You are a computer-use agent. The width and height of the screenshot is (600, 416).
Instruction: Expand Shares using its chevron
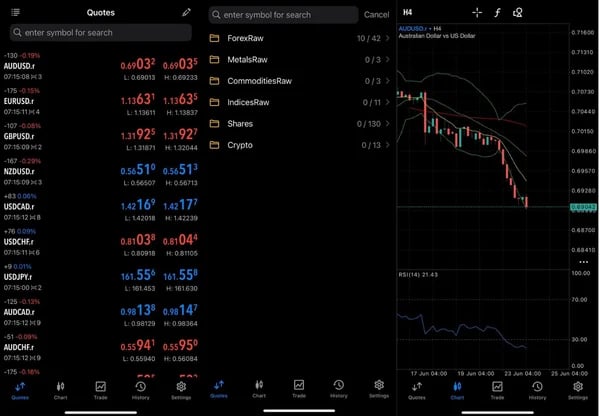tap(388, 124)
